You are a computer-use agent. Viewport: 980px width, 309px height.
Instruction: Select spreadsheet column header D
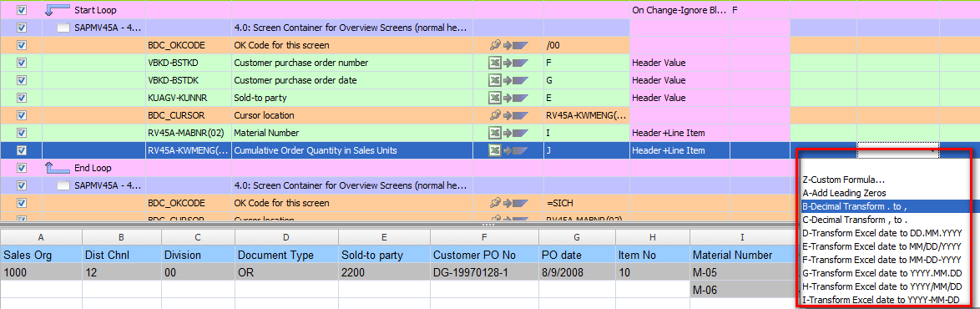point(285,237)
